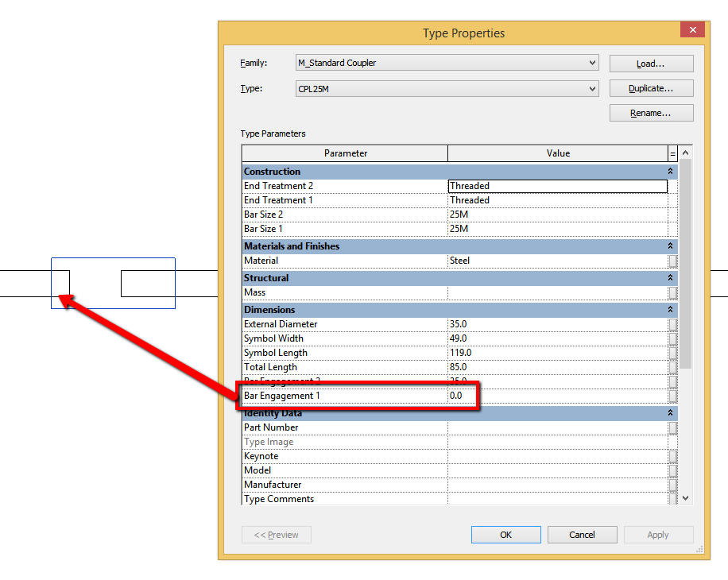Screen dimensions: 728x580
Task: Click the global parameter button beside Mass
Action: tap(672, 292)
